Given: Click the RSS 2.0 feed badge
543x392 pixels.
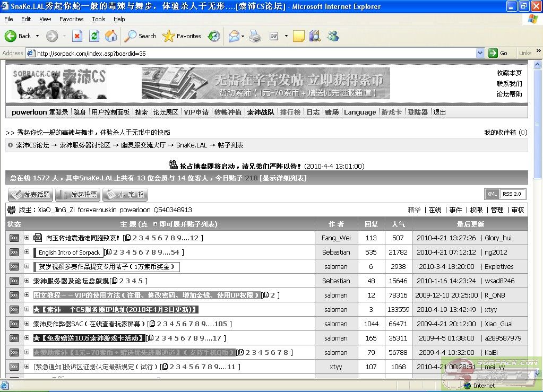Looking at the screenshot, I should 512,194.
